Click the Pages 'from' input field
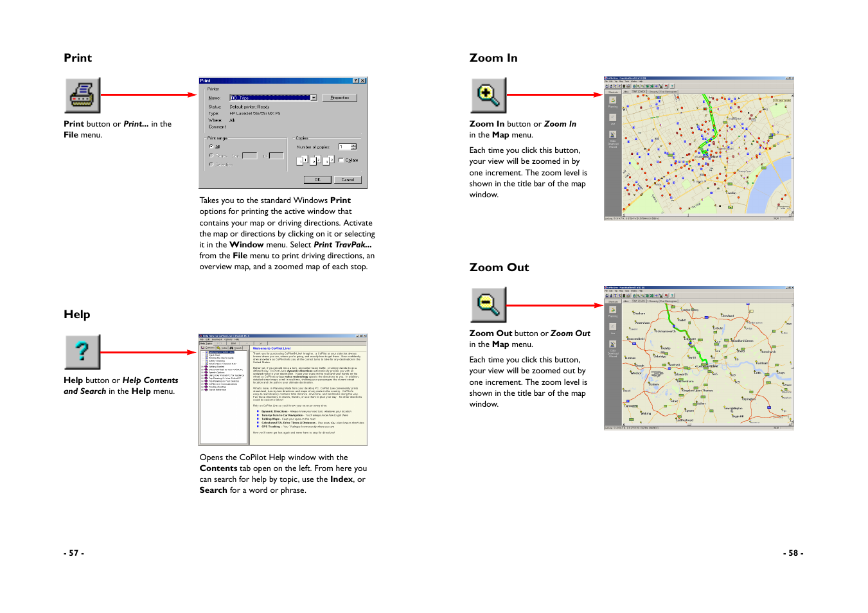This screenshot has width=868, height=613. coord(250,155)
